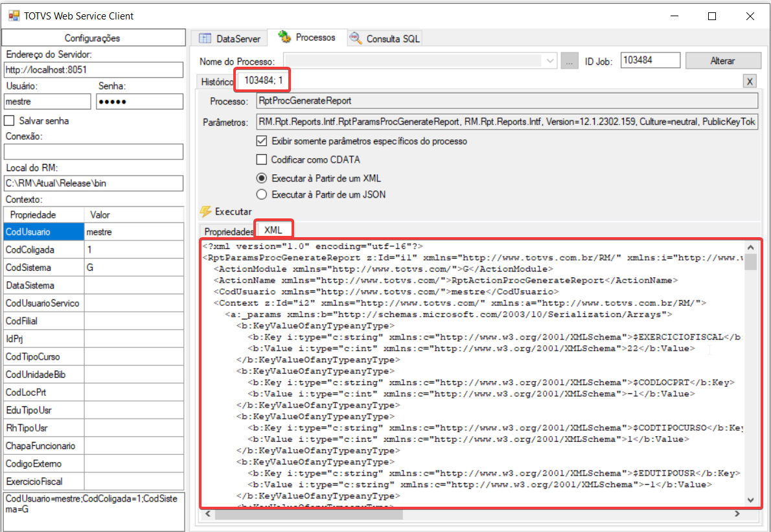Select the ChapaFuncionario property cell
Screen dimensions: 771x532
[44, 446]
